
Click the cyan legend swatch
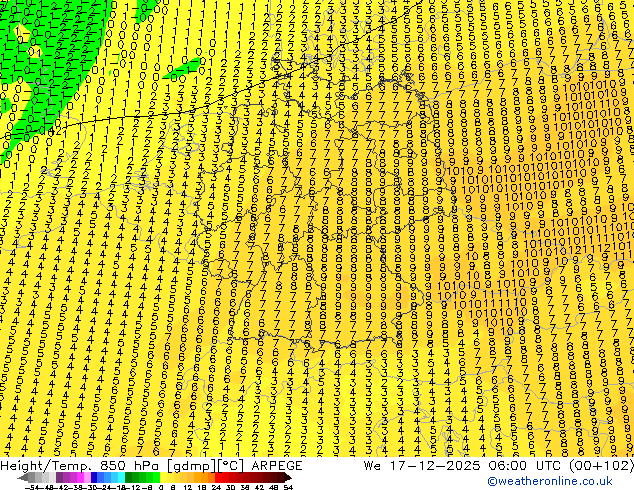click(122, 478)
